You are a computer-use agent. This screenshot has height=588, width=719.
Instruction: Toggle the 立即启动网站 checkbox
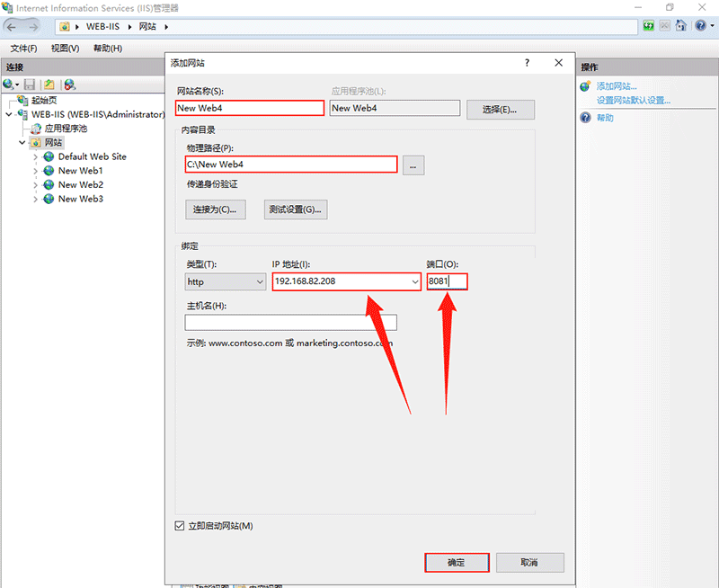179,526
